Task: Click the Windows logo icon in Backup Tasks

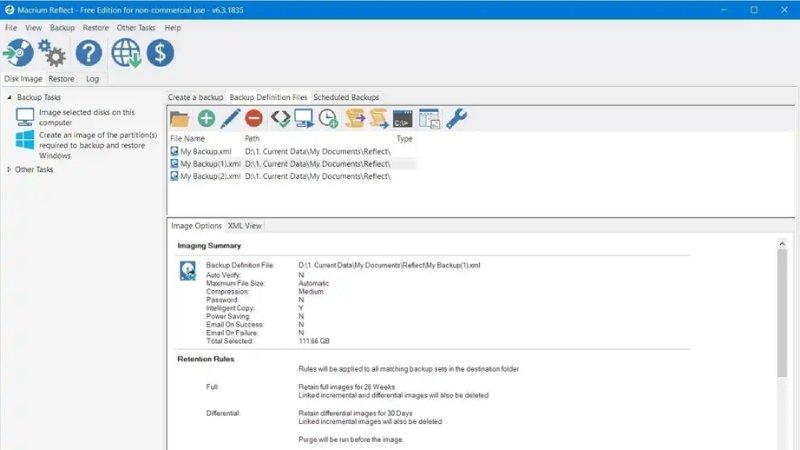Action: point(24,140)
